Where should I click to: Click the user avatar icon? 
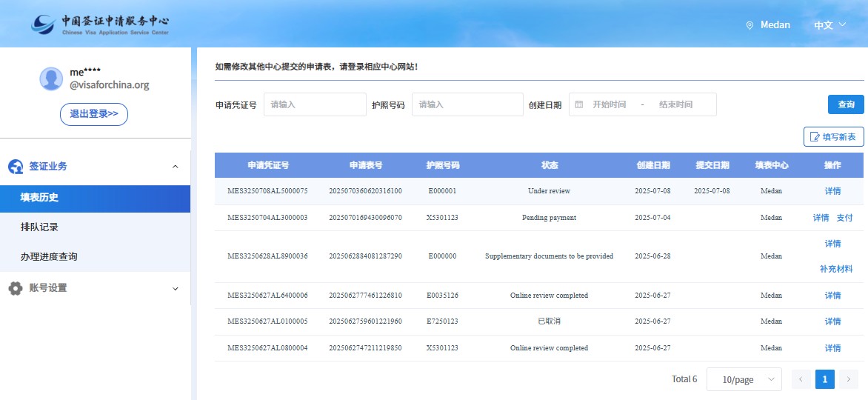pyautogui.click(x=51, y=79)
